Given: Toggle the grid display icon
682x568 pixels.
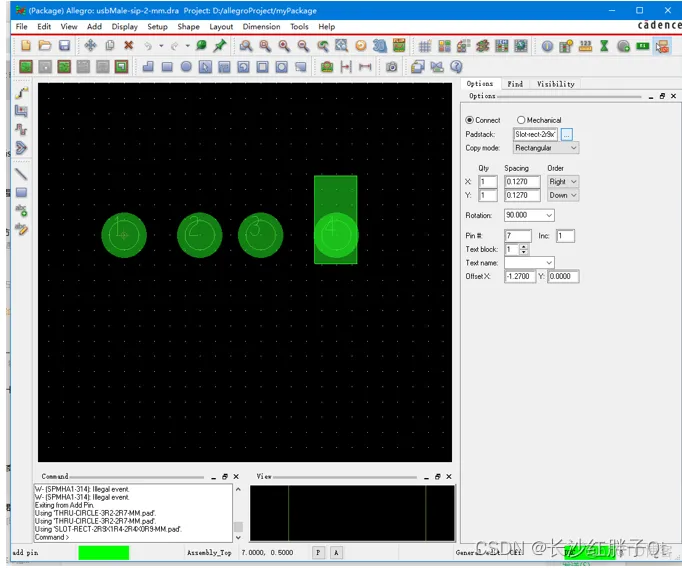Looking at the screenshot, I should click(x=425, y=46).
